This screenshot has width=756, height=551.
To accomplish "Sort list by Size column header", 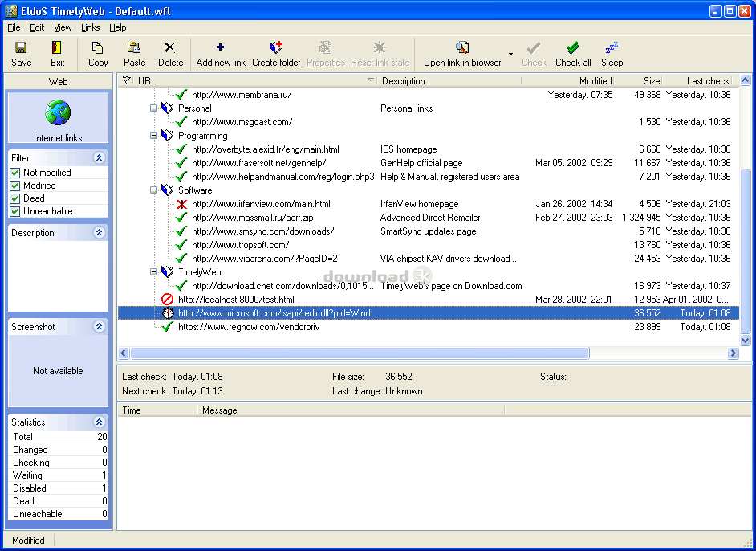I will (x=638, y=80).
